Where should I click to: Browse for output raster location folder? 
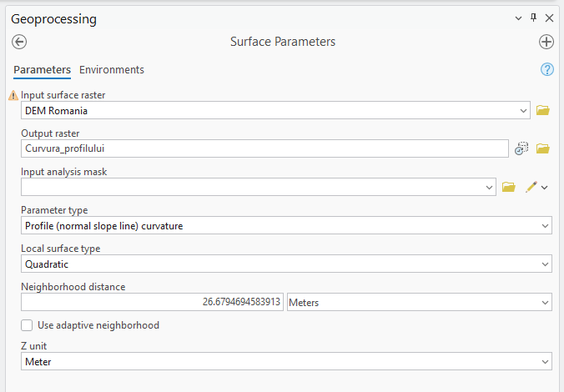pyautogui.click(x=543, y=148)
